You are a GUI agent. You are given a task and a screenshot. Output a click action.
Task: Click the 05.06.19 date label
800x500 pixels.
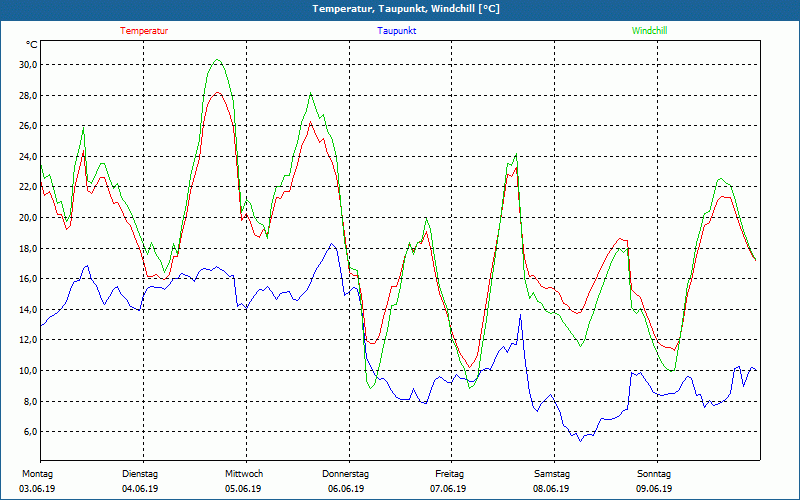pyautogui.click(x=243, y=489)
